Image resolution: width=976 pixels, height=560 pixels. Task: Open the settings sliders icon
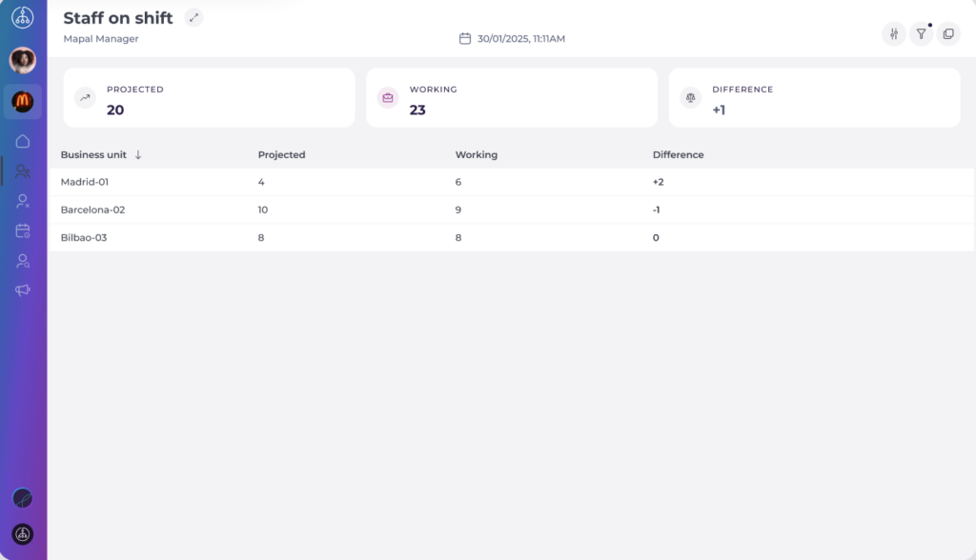coord(894,34)
